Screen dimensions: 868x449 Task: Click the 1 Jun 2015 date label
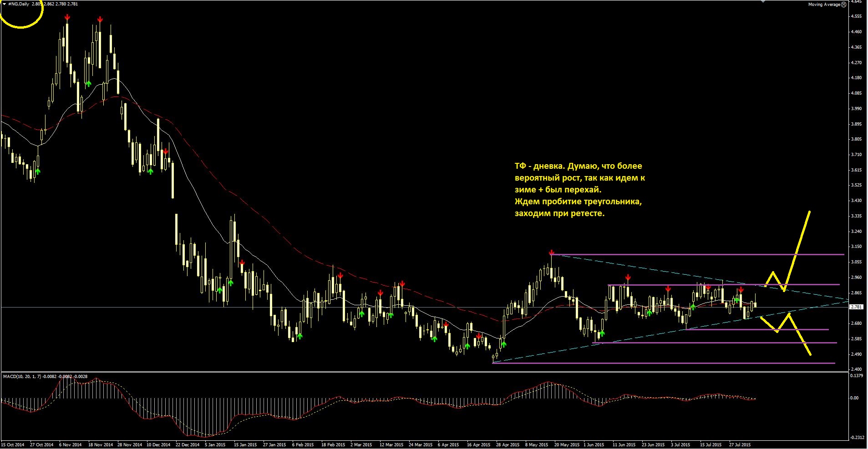tap(594, 445)
